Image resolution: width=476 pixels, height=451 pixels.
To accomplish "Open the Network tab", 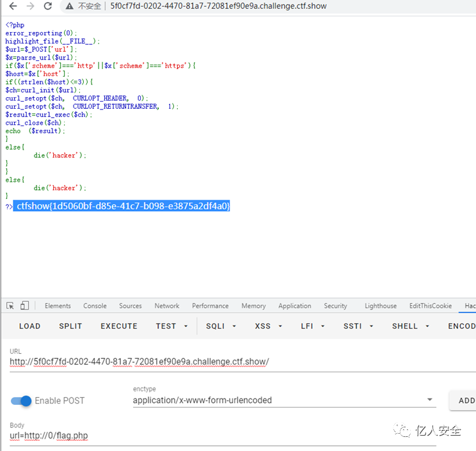I will click(167, 306).
